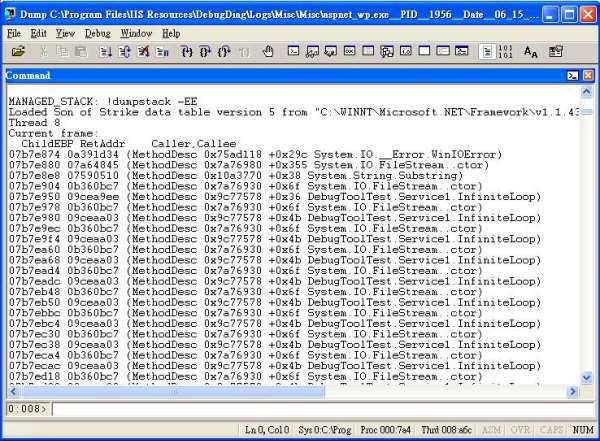
Task: Open the Options toolbar icon
Action: click(x=554, y=51)
